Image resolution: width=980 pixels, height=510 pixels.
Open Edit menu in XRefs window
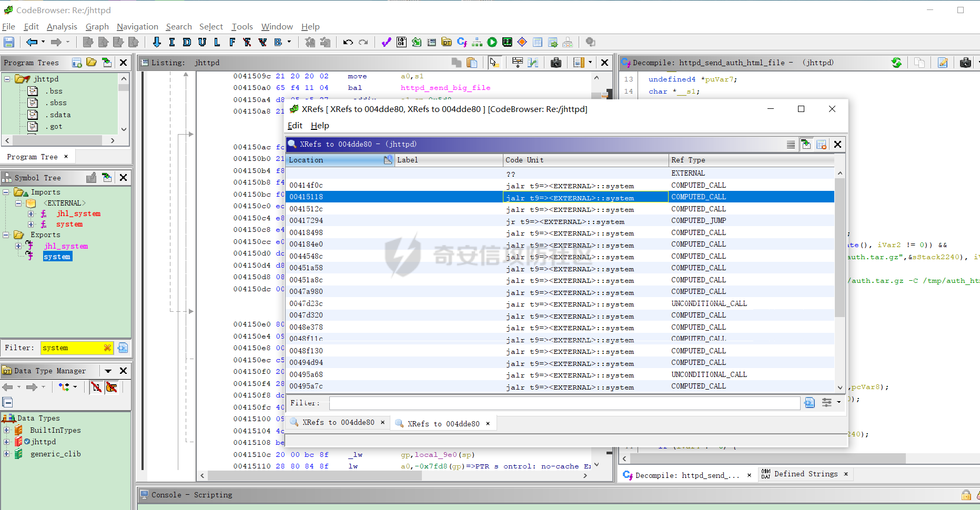[295, 125]
